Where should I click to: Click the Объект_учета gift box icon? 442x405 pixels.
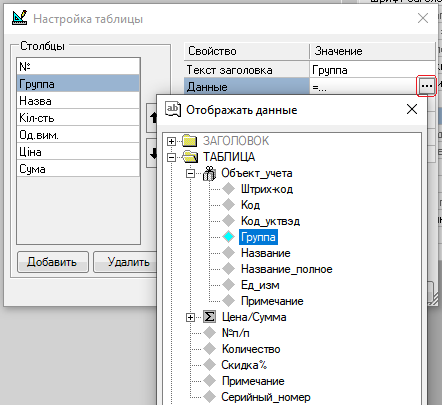(209, 173)
